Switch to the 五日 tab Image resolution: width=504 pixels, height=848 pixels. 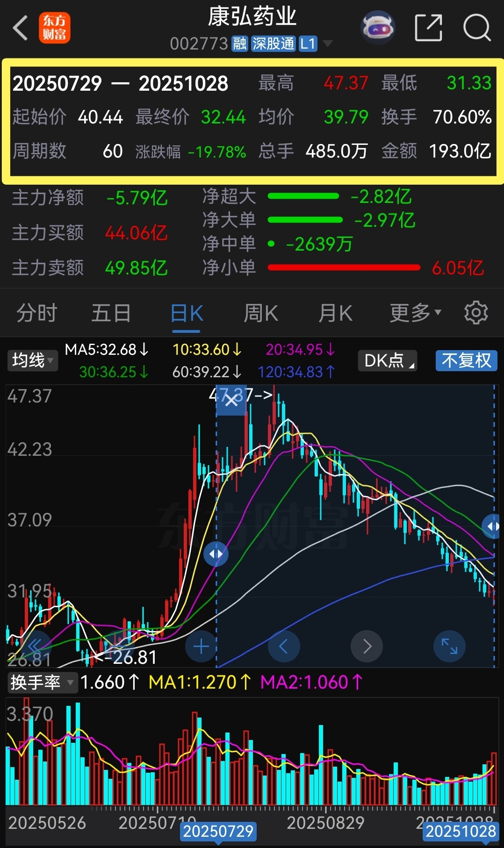(x=111, y=313)
